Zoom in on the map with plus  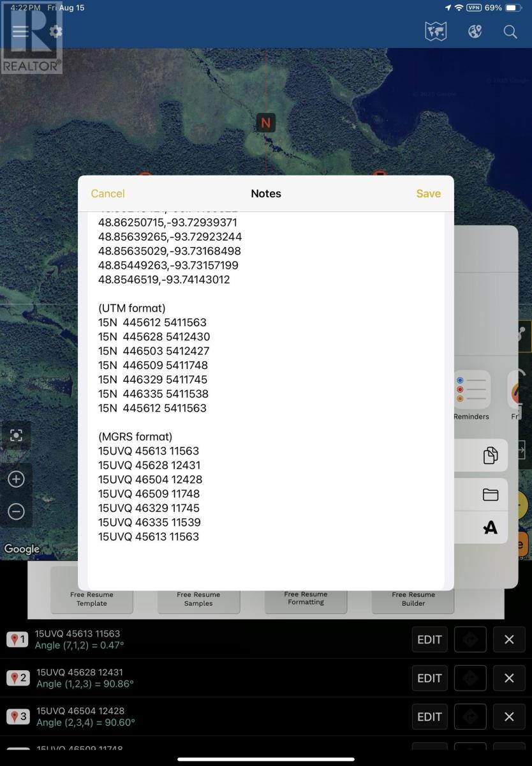pyautogui.click(x=17, y=479)
